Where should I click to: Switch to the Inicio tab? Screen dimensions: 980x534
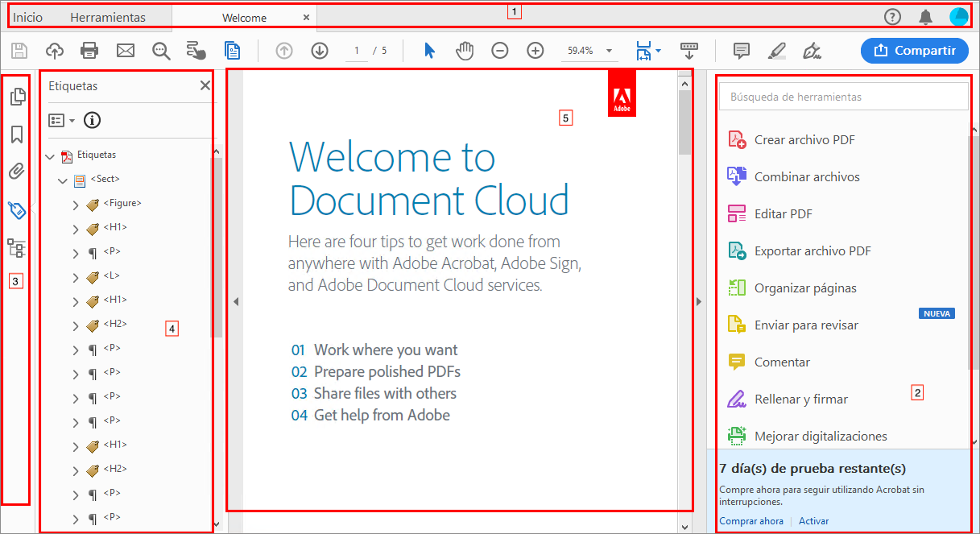27,16
